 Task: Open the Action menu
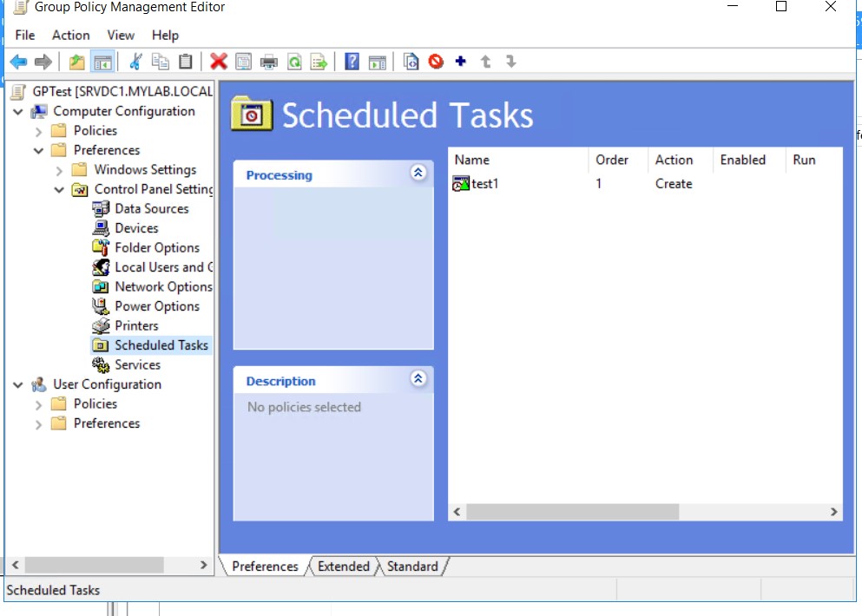coord(71,36)
